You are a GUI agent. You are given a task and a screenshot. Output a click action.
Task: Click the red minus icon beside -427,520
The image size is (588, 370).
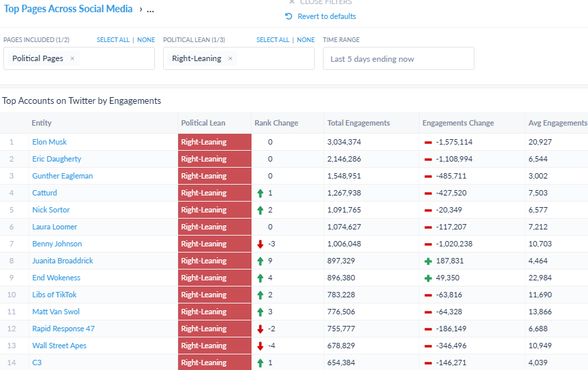428,193
